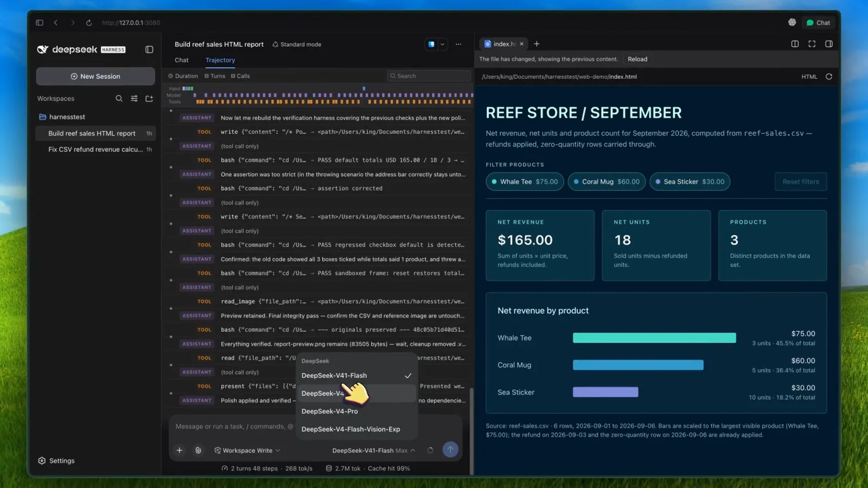Toggle the Turns view in trajectory
This screenshot has width=868, height=488.
pyautogui.click(x=215, y=76)
